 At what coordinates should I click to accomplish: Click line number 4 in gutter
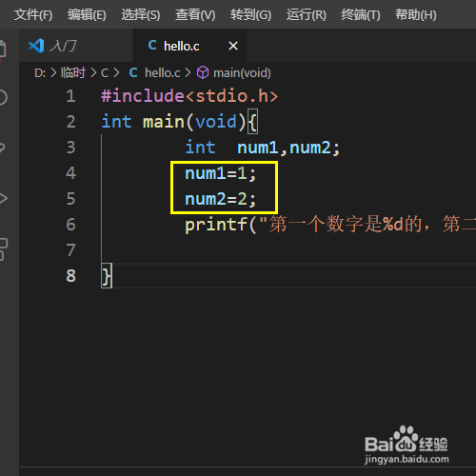coord(70,173)
